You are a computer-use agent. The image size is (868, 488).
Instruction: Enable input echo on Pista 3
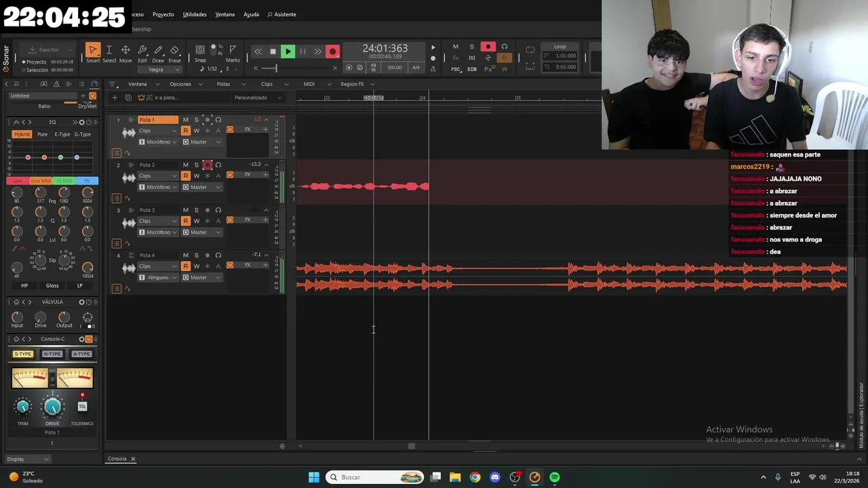[x=218, y=210]
